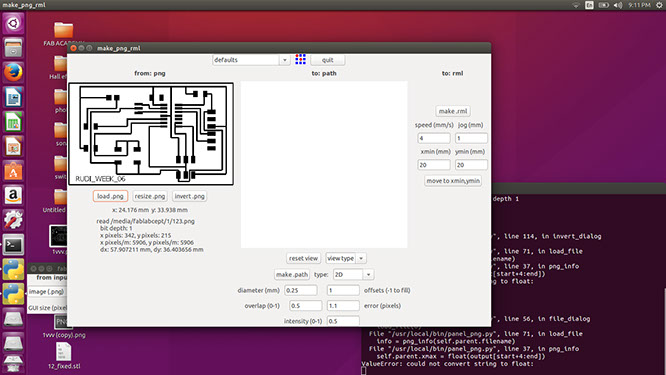
Task: Open the second removable drive icon in the launcher
Action: coord(13,344)
